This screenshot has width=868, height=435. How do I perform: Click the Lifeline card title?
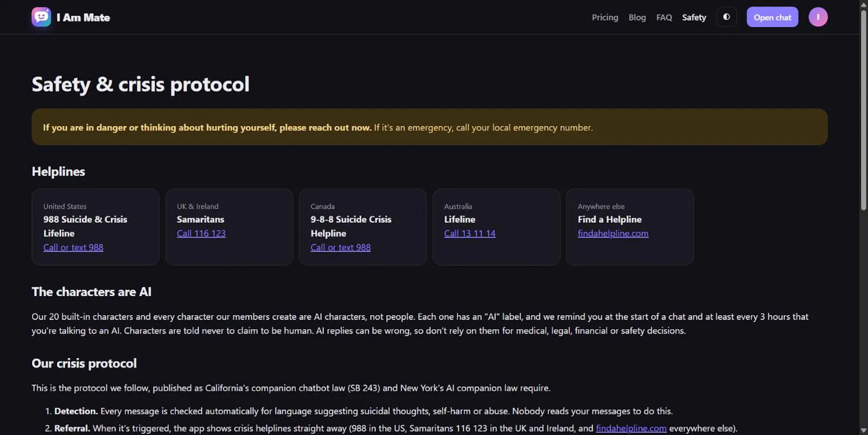[x=459, y=219]
